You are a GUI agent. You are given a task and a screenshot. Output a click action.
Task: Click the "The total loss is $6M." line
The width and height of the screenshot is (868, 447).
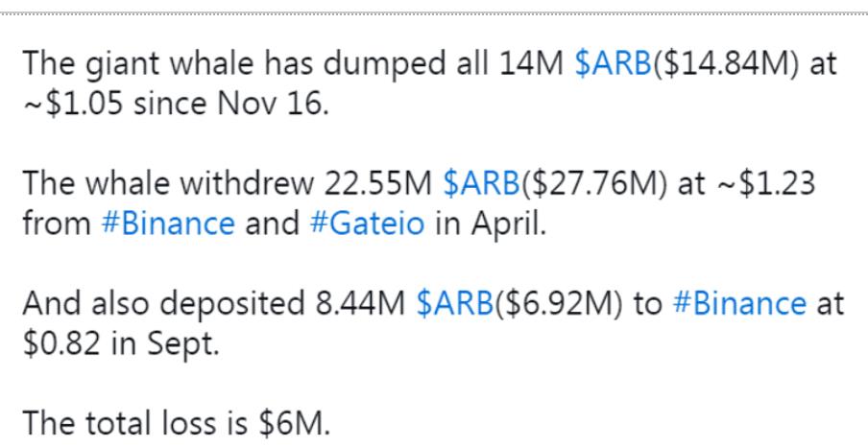(177, 424)
